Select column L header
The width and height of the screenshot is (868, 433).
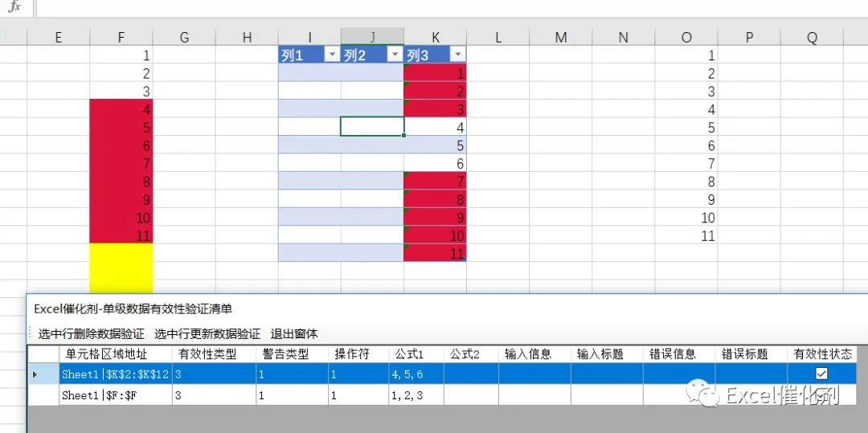[497, 37]
